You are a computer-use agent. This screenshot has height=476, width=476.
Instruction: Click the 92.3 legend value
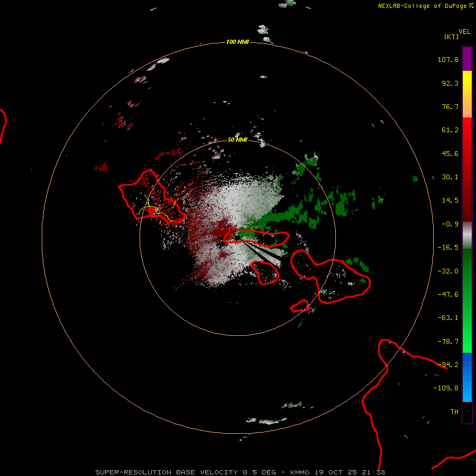(450, 83)
